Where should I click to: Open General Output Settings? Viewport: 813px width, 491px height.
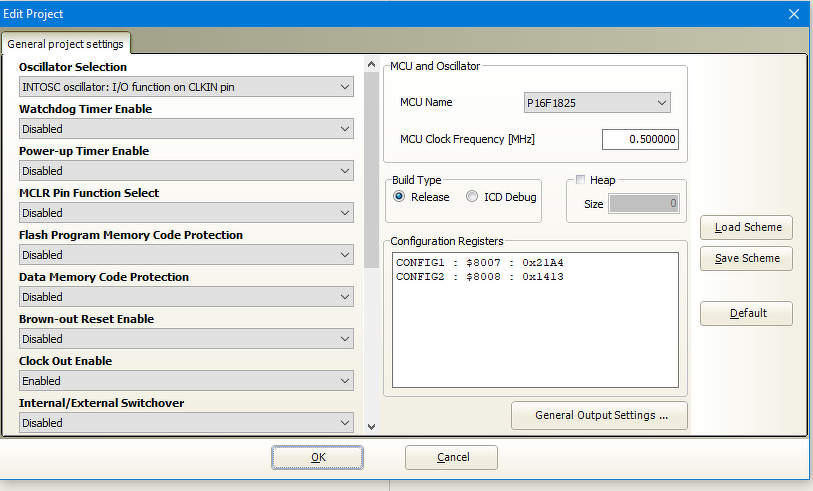pyautogui.click(x=599, y=415)
